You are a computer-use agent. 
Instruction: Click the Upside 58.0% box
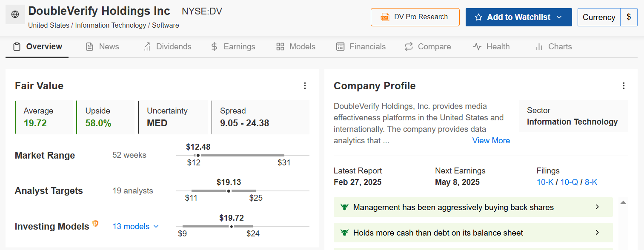[x=105, y=117]
